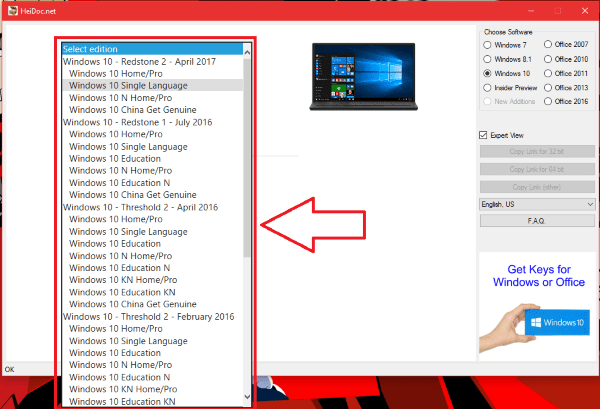Click 'Windows 10 - Threshold 2 - April 2016' header
Screen dimensions: 600x409
click(x=152, y=207)
